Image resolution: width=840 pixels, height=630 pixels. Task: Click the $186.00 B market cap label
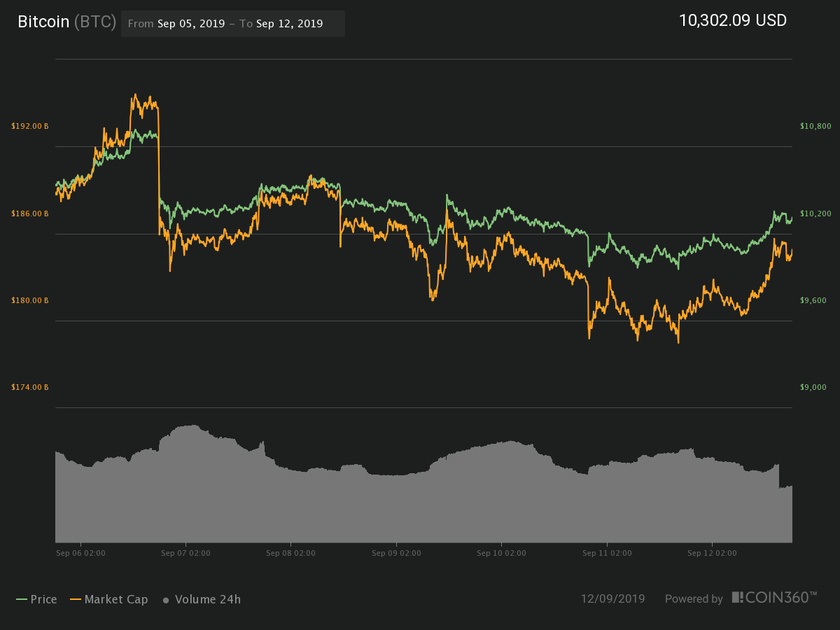click(x=30, y=213)
